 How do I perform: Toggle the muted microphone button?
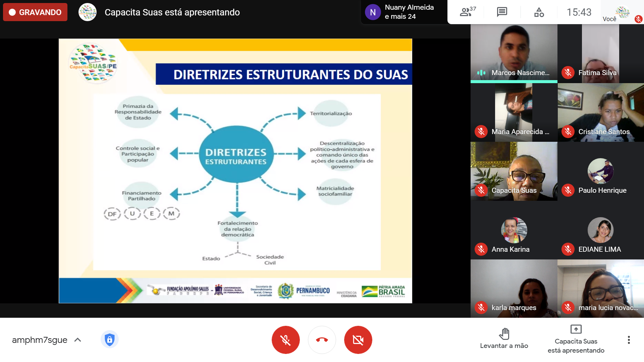285,340
